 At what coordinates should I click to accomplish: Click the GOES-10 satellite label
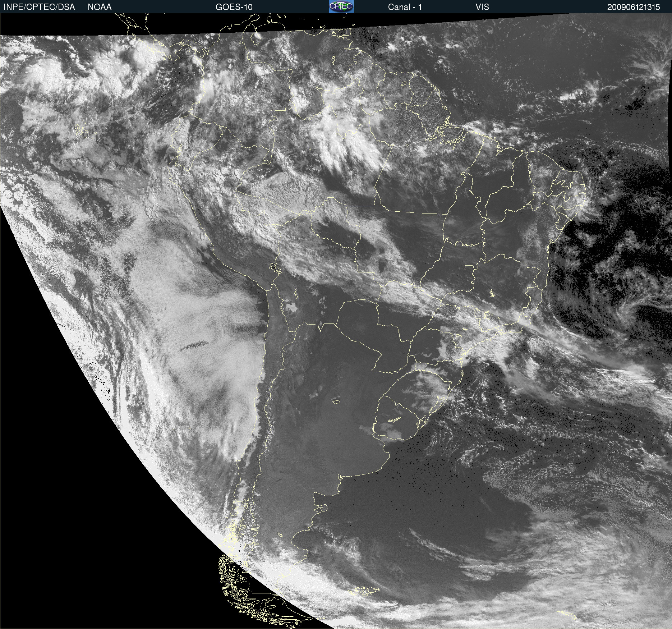coord(234,7)
